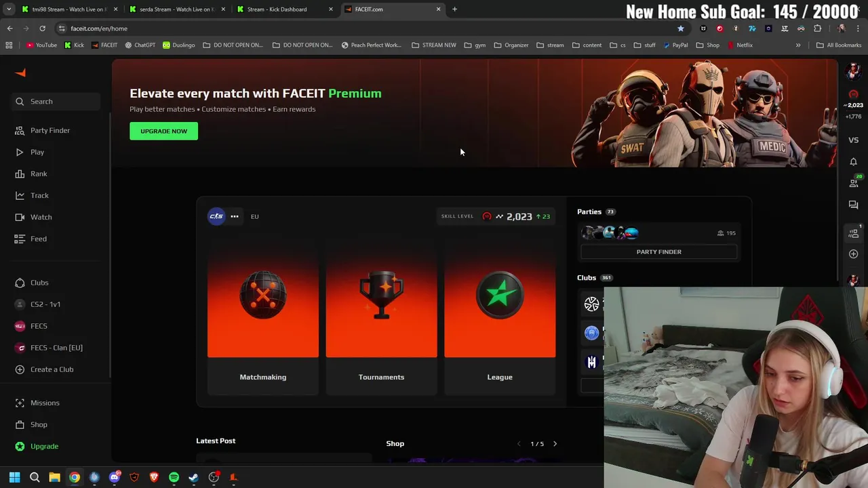Image resolution: width=868 pixels, height=488 pixels.
Task: Open the All Bookmarks folder
Action: point(839,45)
